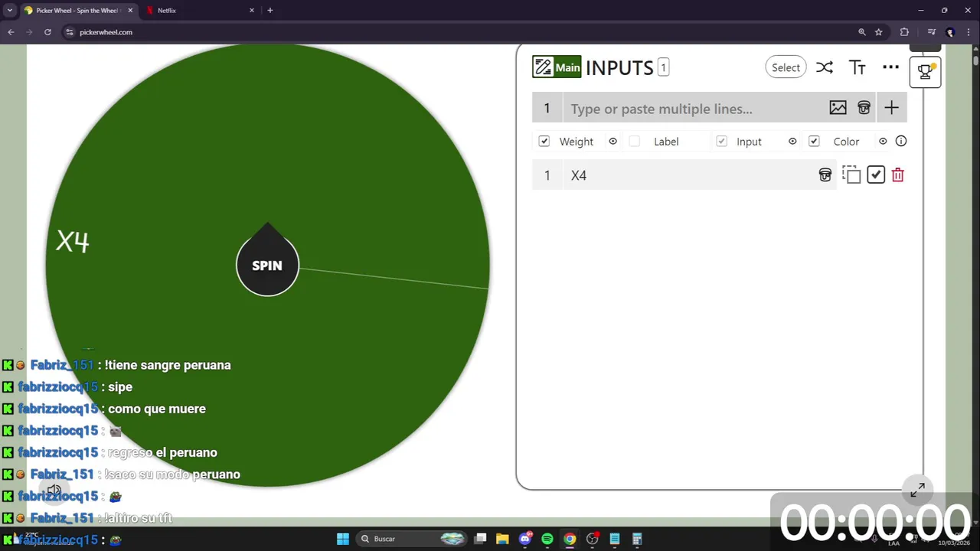The image size is (980, 551).
Task: Reload the current page
Action: tap(47, 32)
